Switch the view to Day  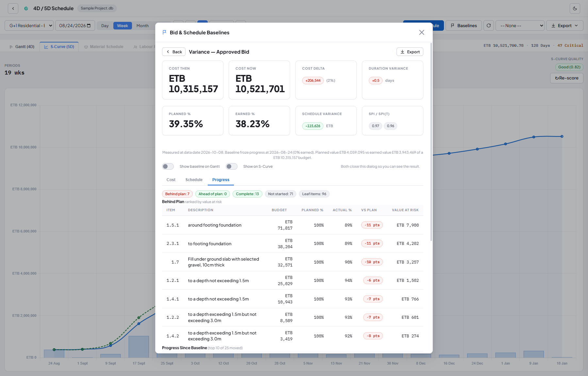[x=105, y=26]
